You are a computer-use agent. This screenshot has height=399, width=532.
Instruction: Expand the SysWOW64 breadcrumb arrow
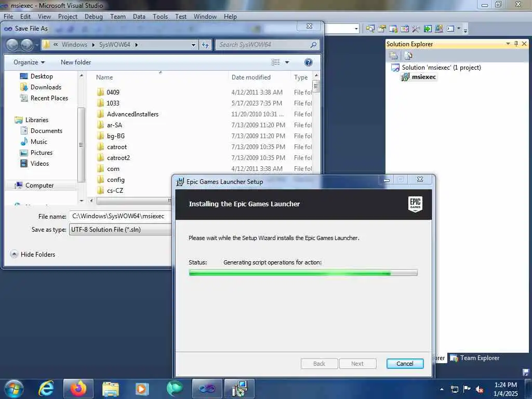[x=137, y=45]
